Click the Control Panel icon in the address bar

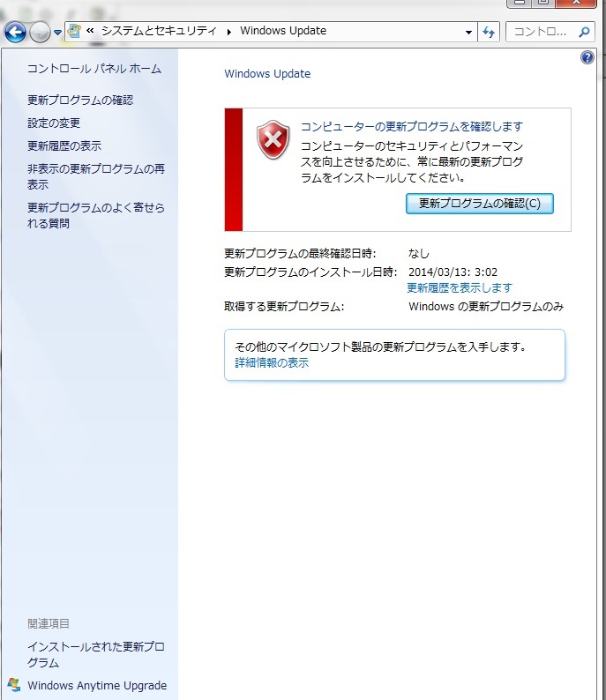pos(75,31)
